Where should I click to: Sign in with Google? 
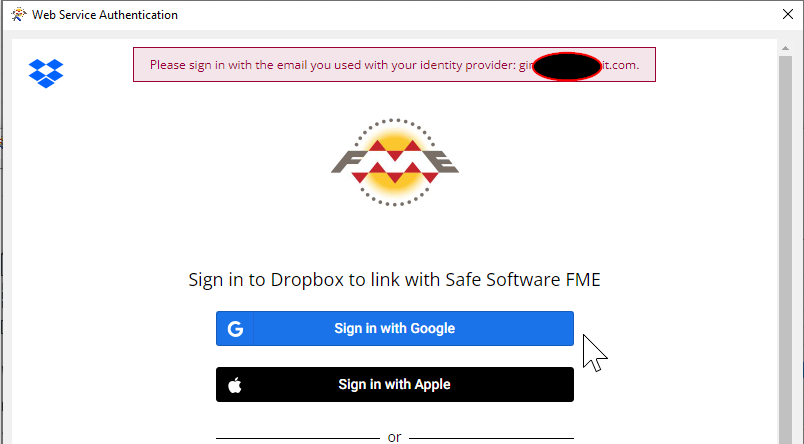(x=395, y=329)
